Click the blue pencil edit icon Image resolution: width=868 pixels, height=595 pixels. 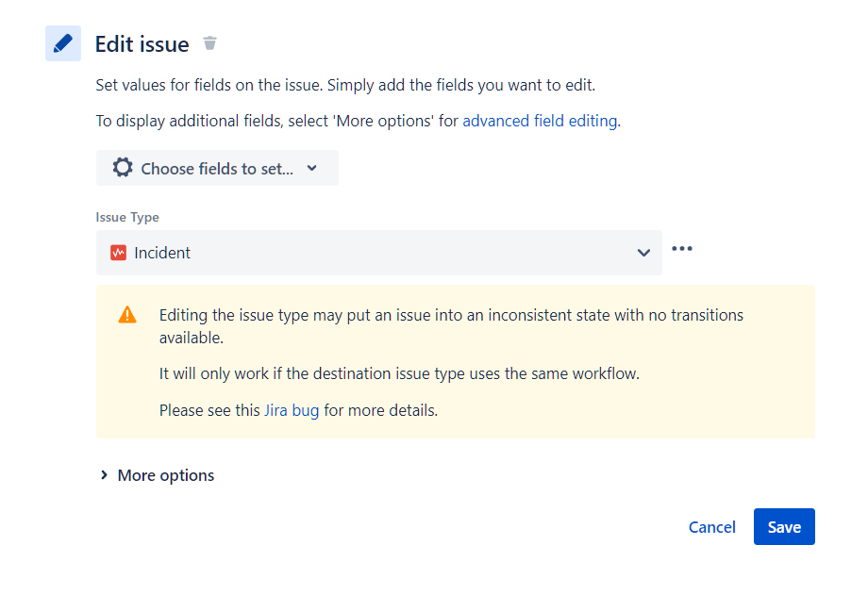click(x=63, y=43)
